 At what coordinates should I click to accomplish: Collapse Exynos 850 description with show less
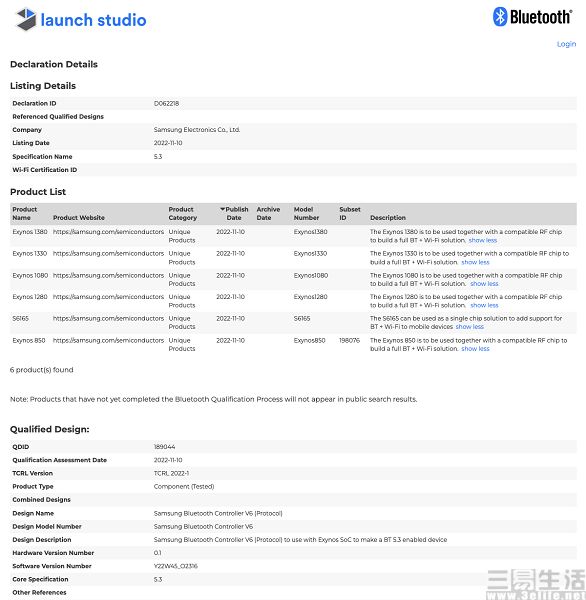[x=475, y=349]
